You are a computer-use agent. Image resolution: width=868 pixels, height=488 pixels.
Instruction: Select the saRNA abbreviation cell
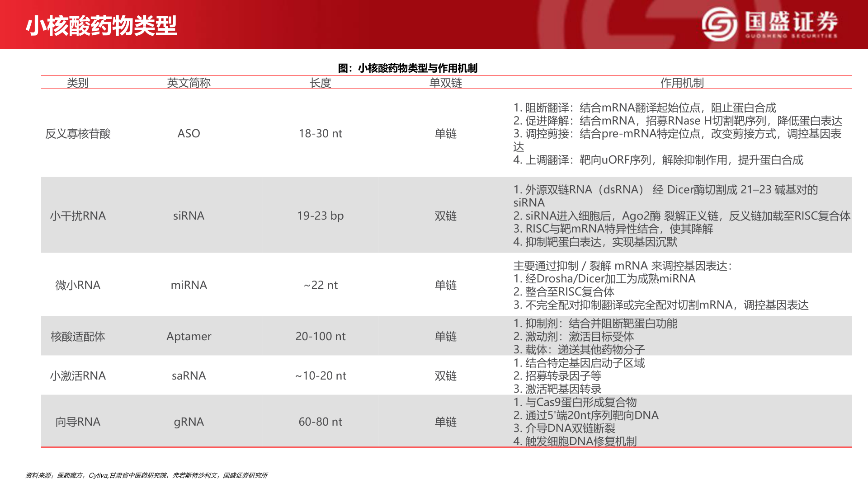189,376
